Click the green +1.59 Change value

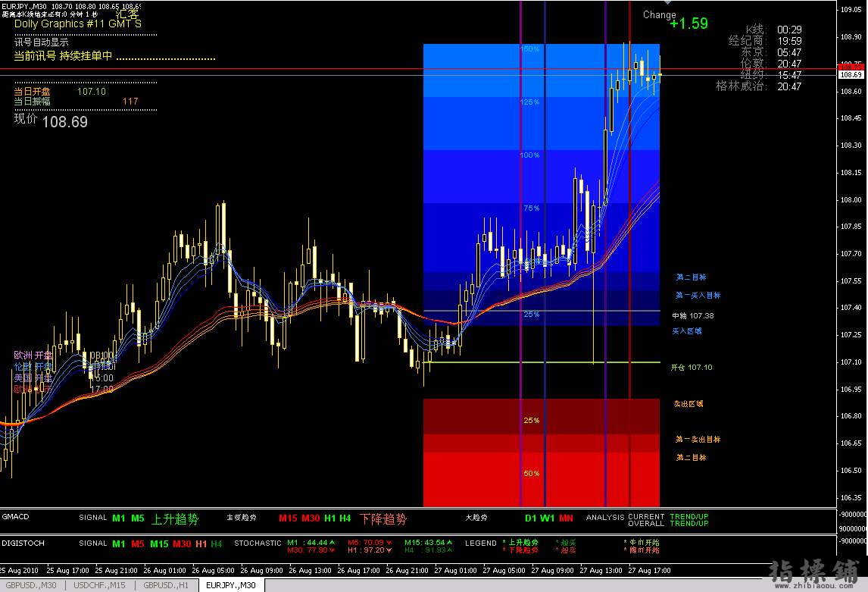pos(688,23)
